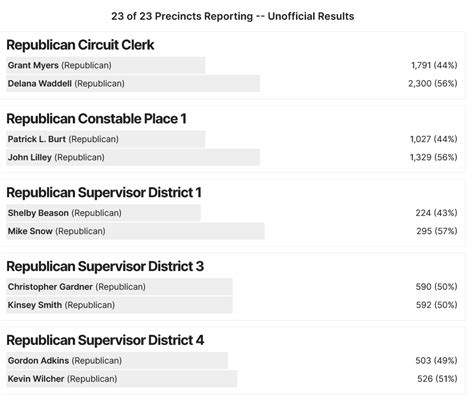474x401 pixels.
Task: Click the 592 (50%) vote count
Action: [436, 305]
